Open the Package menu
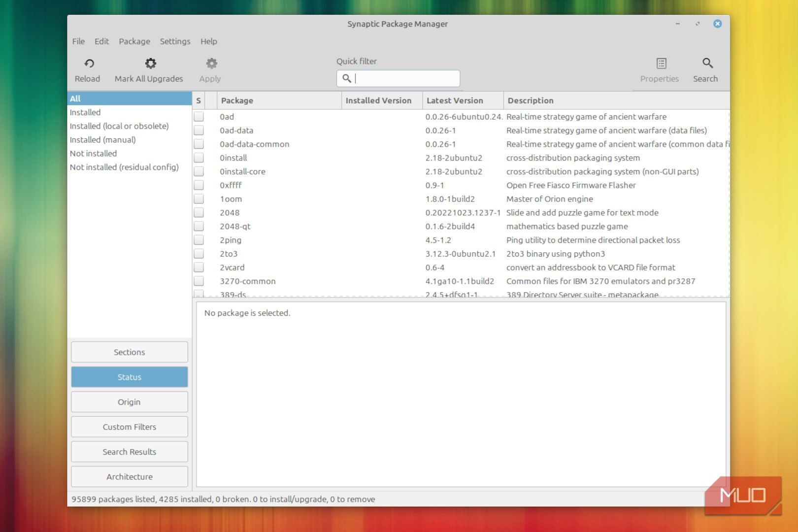Screen dimensions: 798x532 [134, 41]
